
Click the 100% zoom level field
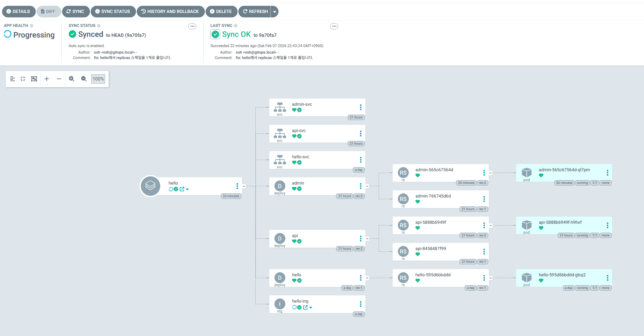[x=98, y=79]
